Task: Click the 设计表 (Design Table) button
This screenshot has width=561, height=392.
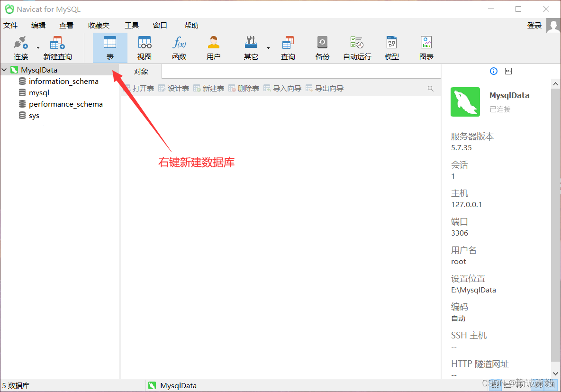Action: (x=173, y=89)
